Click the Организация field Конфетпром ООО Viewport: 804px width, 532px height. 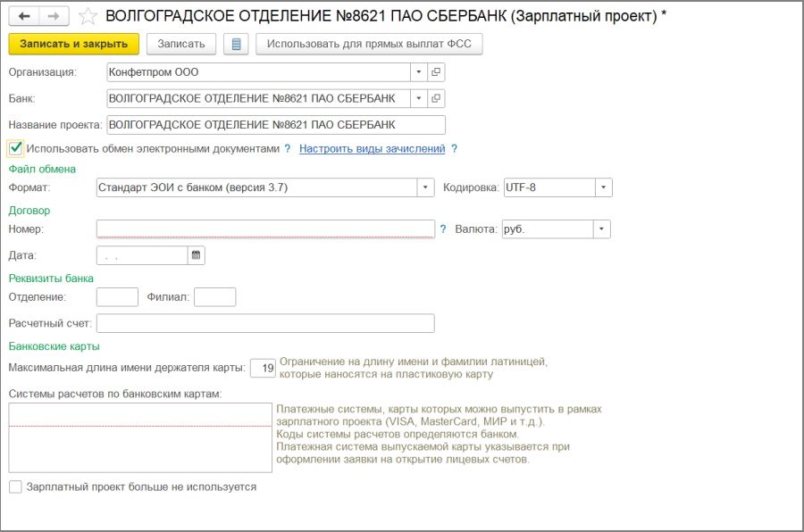coord(258,72)
